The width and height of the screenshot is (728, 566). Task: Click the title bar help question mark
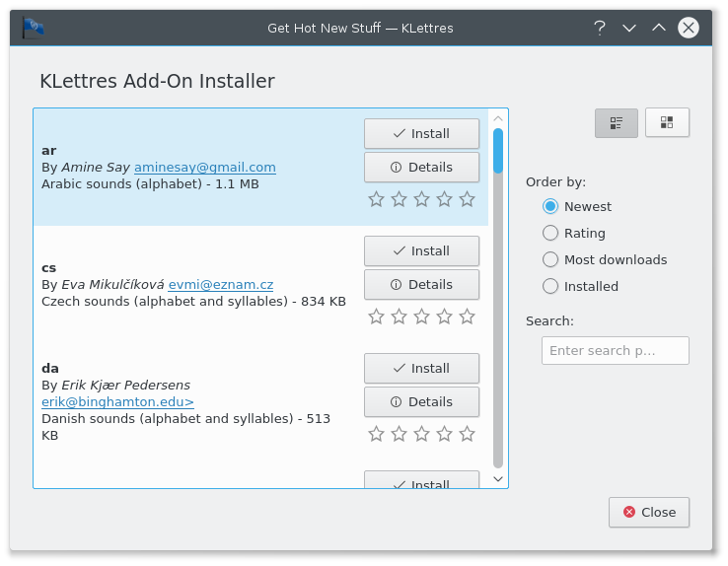[x=599, y=28]
